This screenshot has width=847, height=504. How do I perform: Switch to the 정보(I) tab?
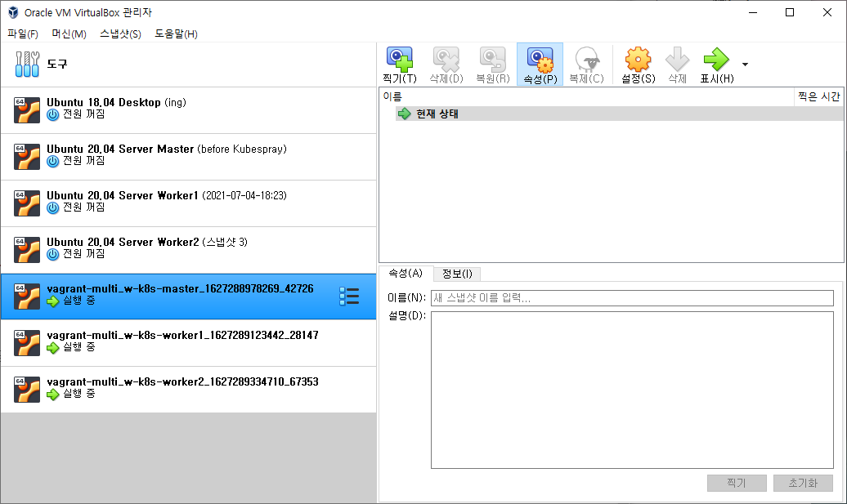tap(457, 274)
